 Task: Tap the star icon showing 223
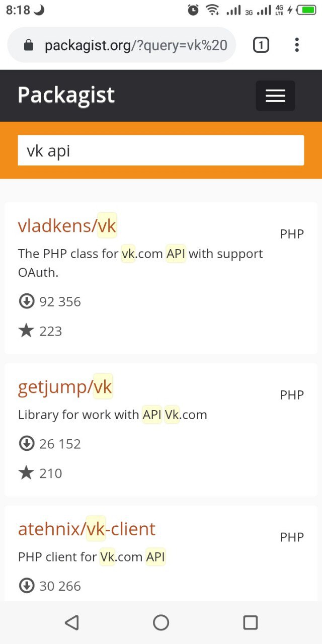point(26,331)
